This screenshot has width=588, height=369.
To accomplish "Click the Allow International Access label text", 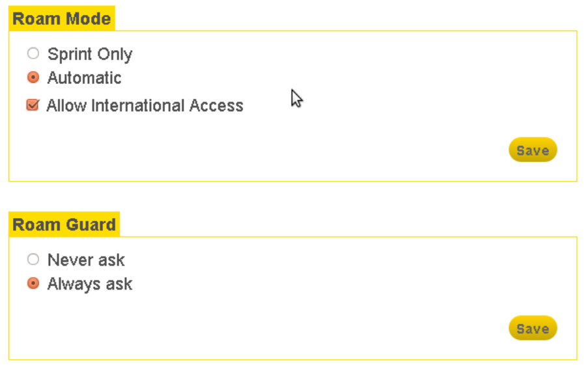I will click(145, 105).
